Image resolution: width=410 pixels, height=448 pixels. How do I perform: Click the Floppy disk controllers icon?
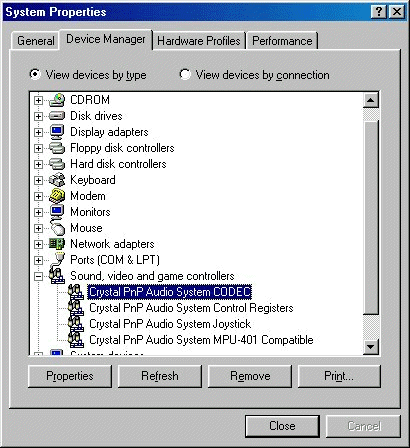[57, 148]
